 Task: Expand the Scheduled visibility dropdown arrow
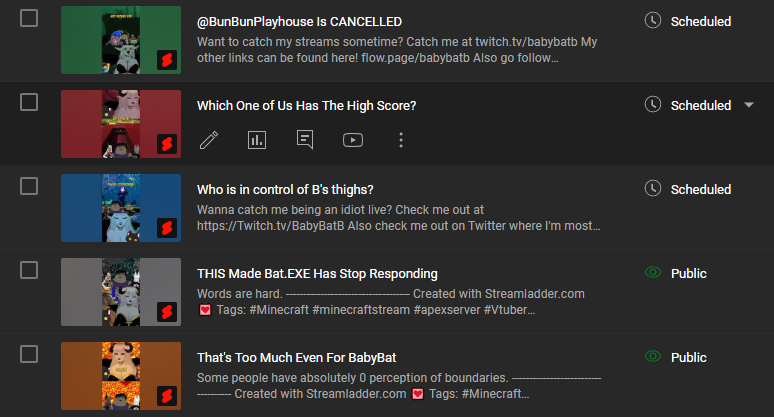tap(749, 105)
